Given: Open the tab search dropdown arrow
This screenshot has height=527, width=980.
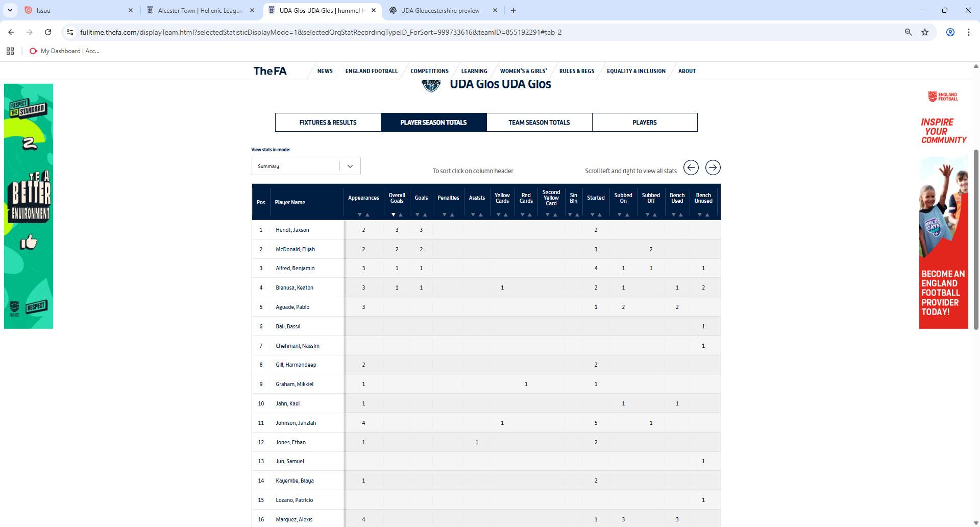Looking at the screenshot, I should pyautogui.click(x=10, y=10).
